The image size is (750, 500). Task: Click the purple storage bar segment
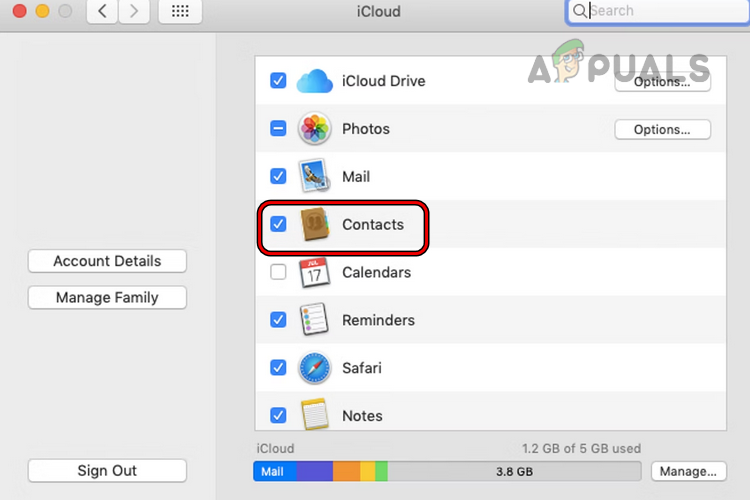pos(315,472)
